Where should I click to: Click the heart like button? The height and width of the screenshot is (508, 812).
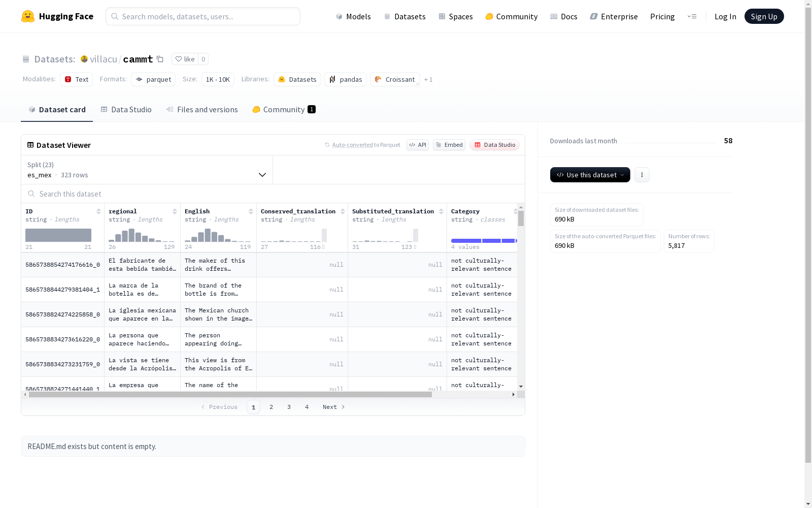coord(185,59)
